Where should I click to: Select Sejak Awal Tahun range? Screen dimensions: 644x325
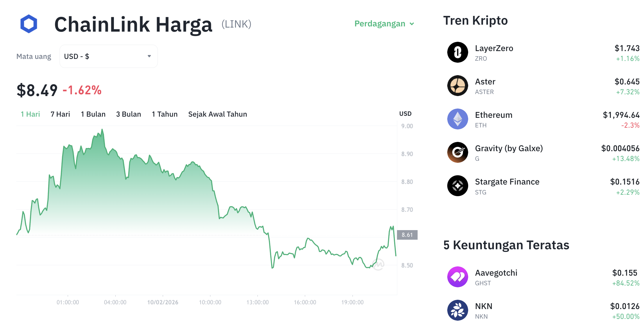(x=218, y=114)
